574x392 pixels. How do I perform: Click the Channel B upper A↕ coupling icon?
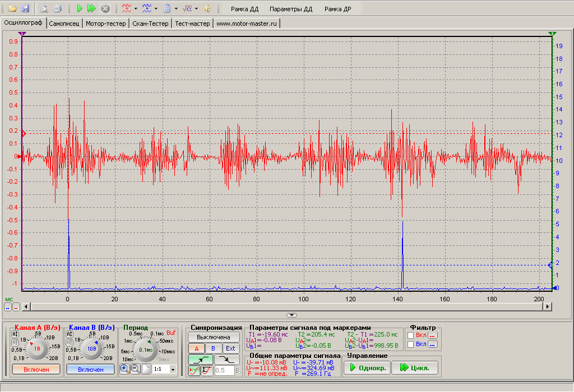[69, 334]
